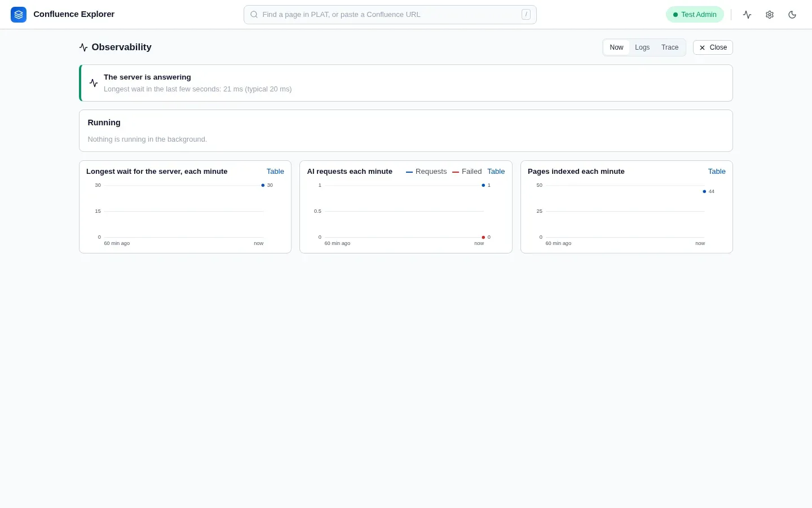The height and width of the screenshot is (508, 812).
Task: Click 'Pages indexed each minute' chart title
Action: pyautogui.click(x=576, y=172)
